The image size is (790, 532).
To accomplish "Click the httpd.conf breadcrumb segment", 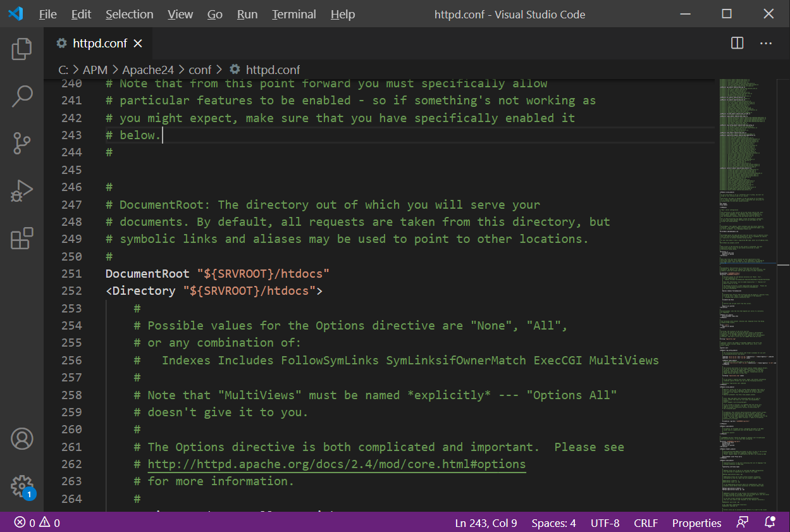I will (x=273, y=70).
